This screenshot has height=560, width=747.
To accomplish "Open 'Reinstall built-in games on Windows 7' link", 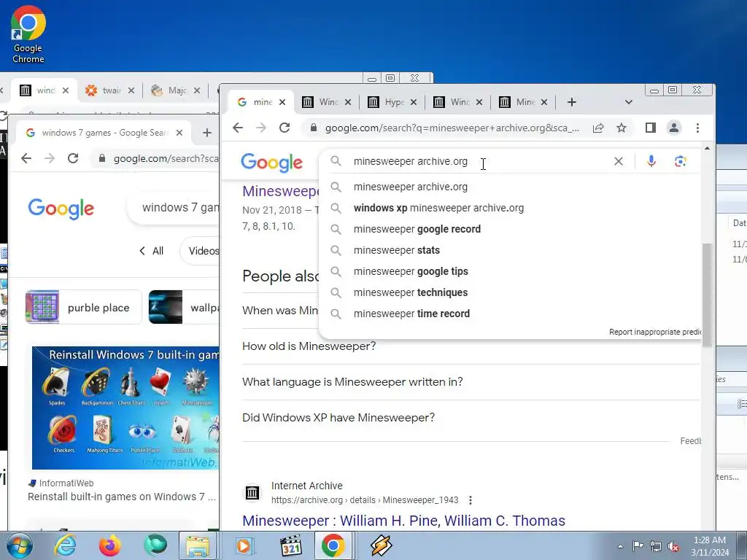I will (x=122, y=497).
